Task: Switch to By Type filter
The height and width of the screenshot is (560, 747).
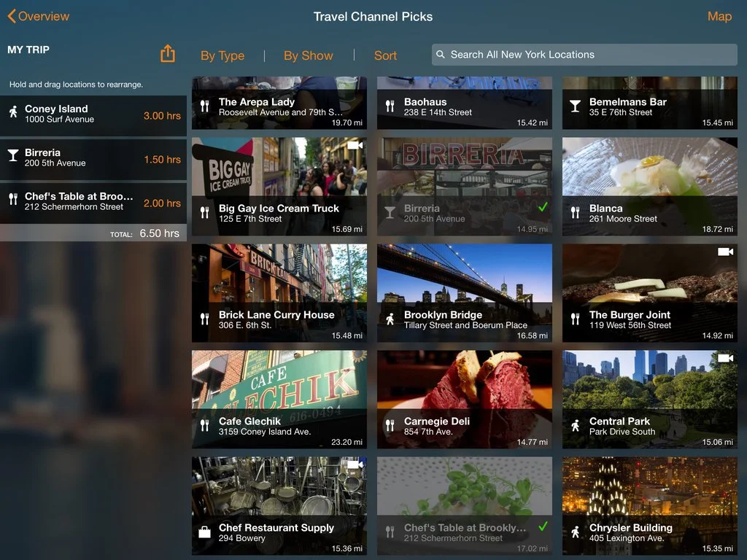Action: pyautogui.click(x=222, y=55)
